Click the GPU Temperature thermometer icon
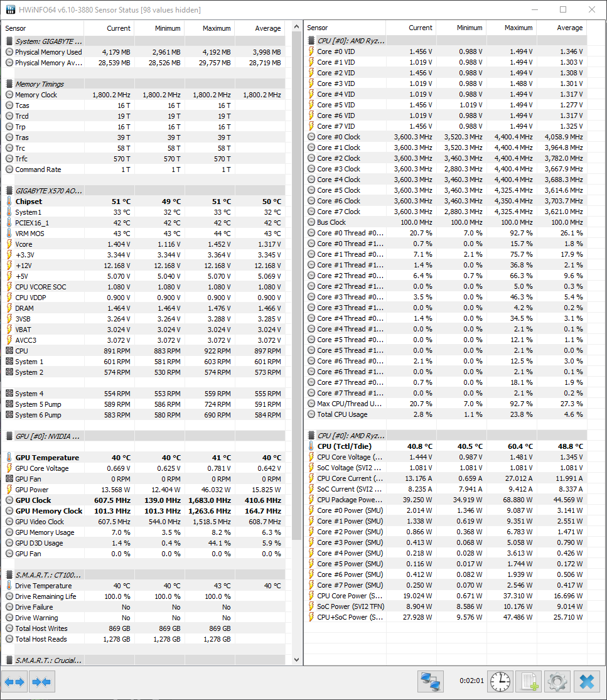Screen dimensions: 607x700 [x=9, y=458]
